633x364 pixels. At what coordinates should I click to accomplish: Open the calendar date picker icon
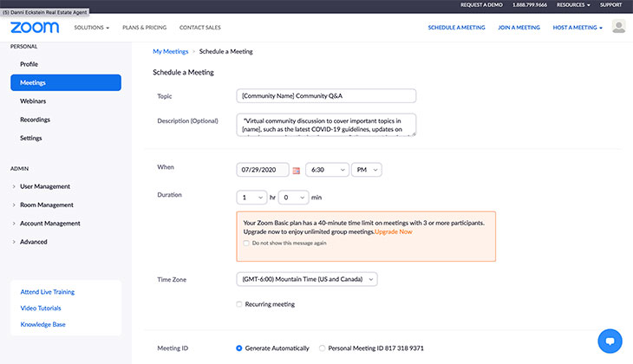point(296,171)
